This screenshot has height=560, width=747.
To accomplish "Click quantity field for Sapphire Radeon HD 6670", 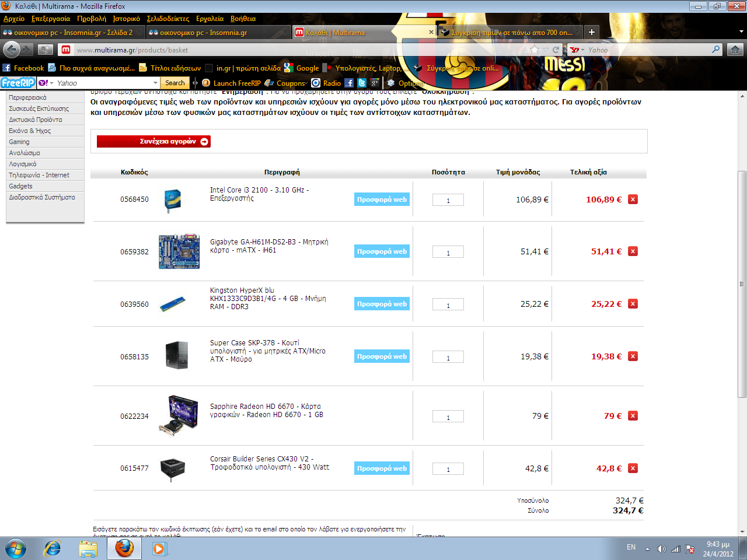I will pyautogui.click(x=448, y=416).
